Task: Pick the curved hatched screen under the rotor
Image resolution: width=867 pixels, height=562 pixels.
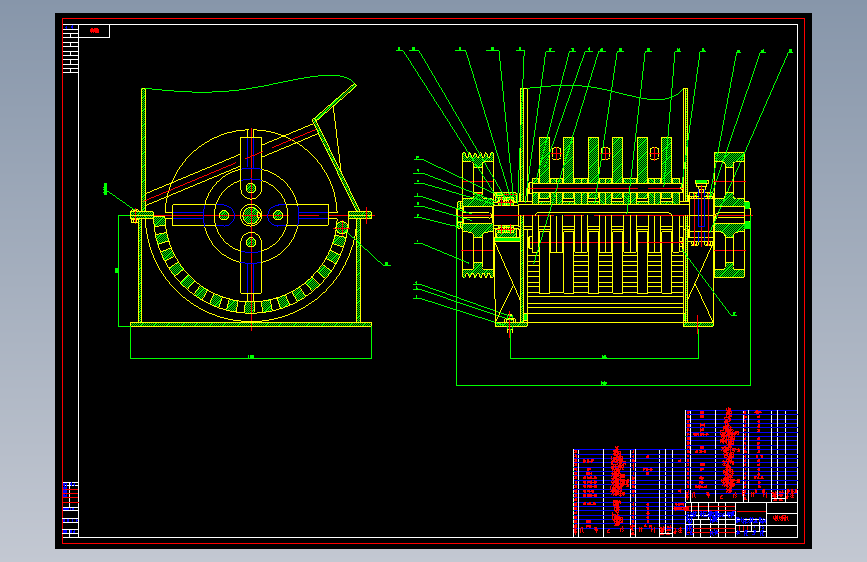Action: pyautogui.click(x=249, y=267)
